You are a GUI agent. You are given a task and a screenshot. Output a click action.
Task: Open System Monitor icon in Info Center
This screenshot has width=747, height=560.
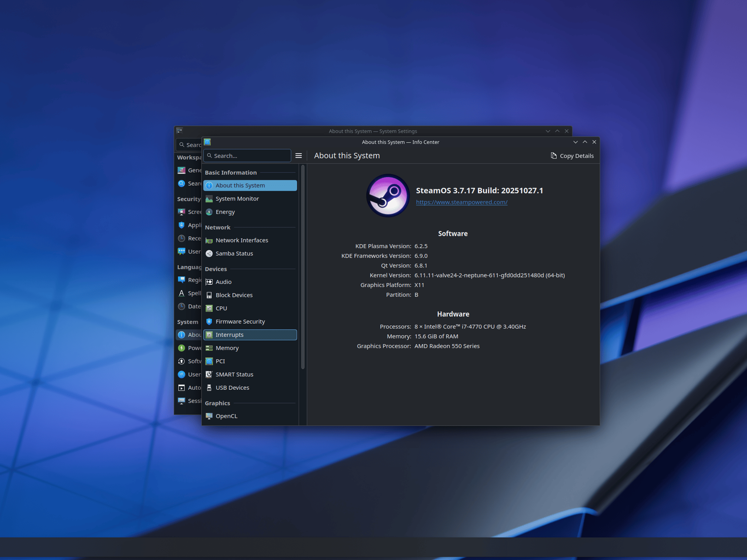coord(209,199)
